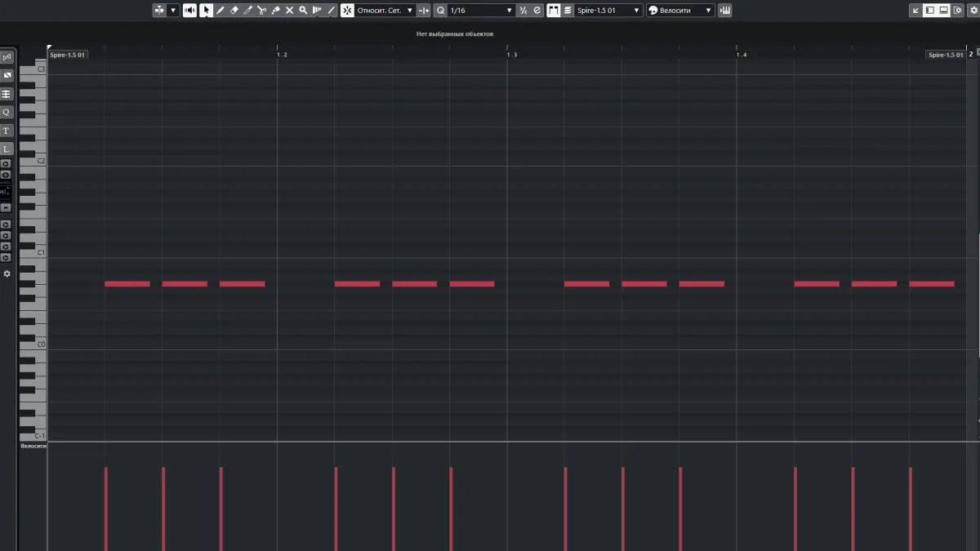Viewport: 980px width, 551px height.
Task: Open the Length L section in inspector
Action: coord(7,149)
